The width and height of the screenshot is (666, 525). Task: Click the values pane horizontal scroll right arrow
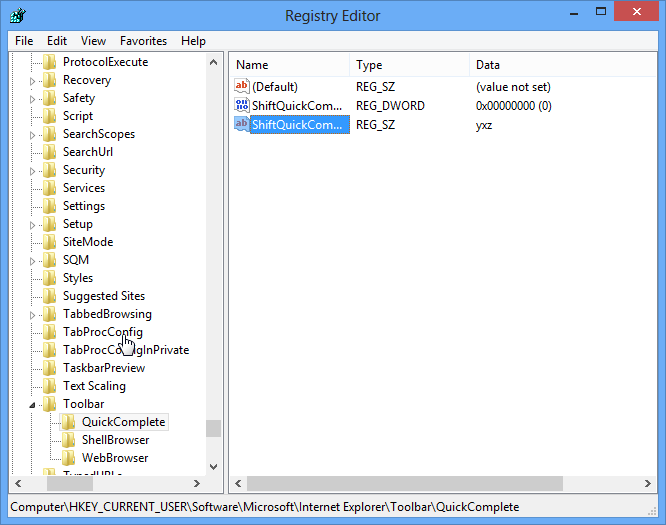click(651, 483)
